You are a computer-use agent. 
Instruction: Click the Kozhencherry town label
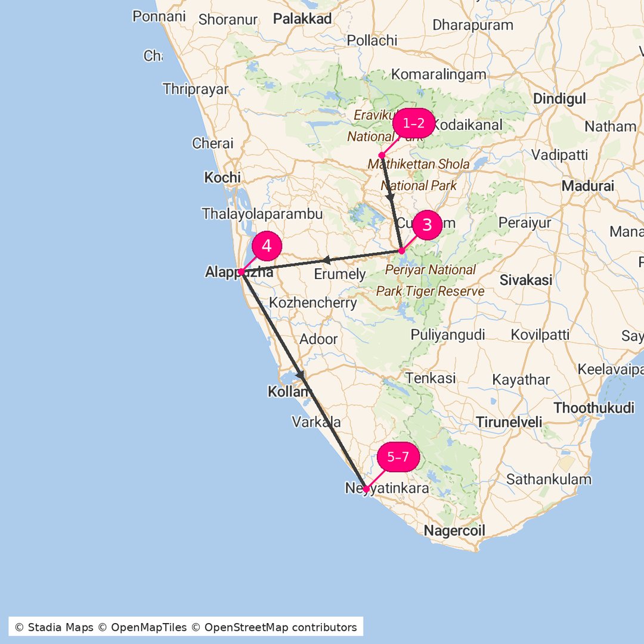313,303
